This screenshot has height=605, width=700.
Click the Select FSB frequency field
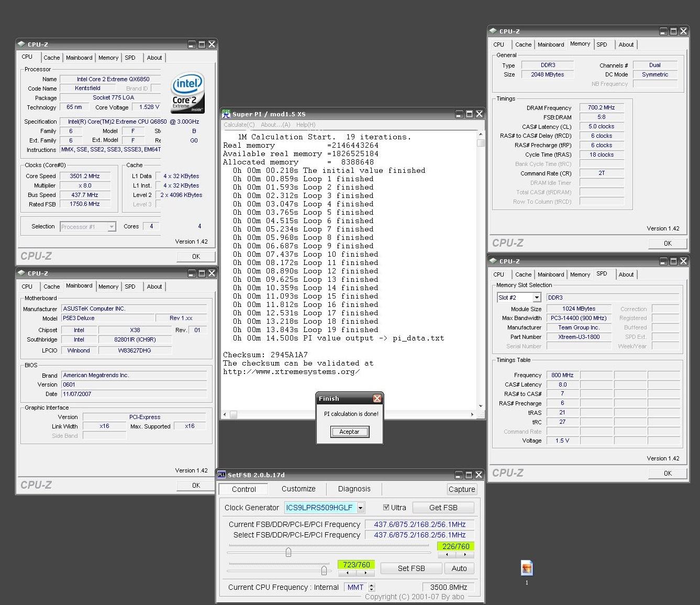419,535
